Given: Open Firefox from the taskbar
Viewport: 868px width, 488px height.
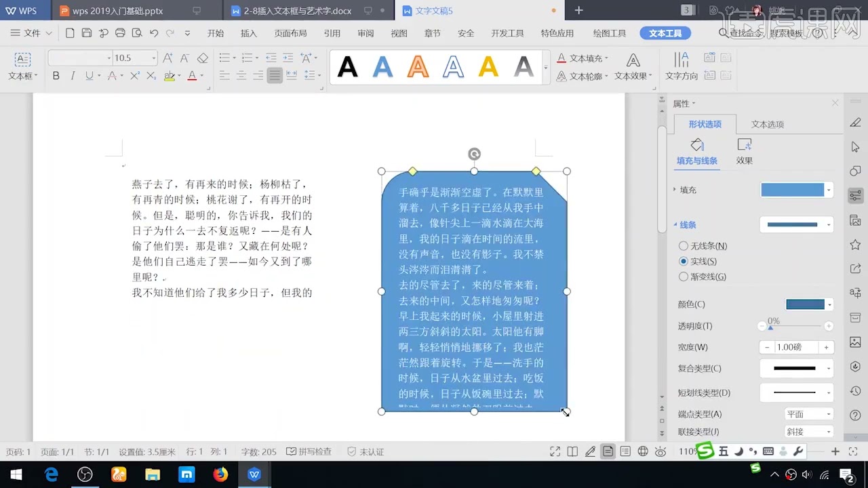Looking at the screenshot, I should click(220, 474).
